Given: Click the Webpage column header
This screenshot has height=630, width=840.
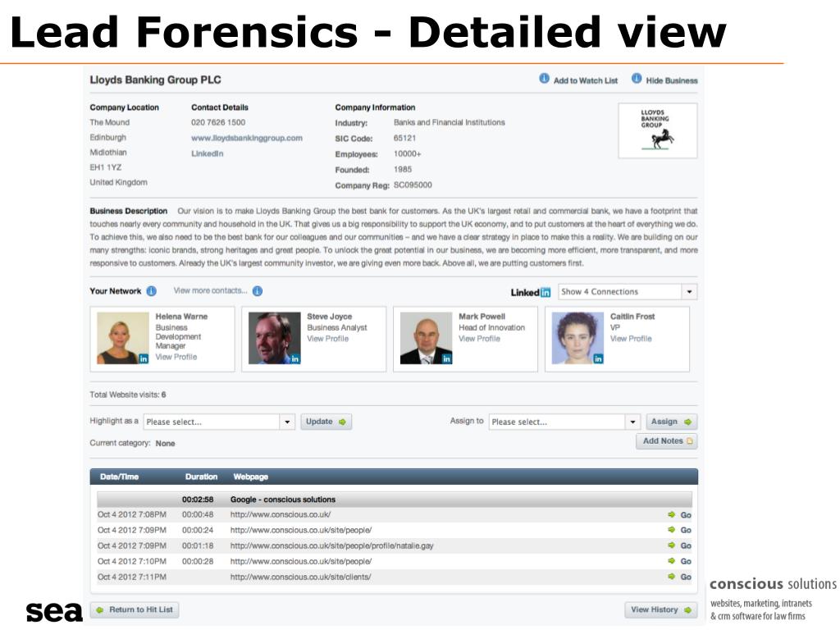Looking at the screenshot, I should 251,477.
